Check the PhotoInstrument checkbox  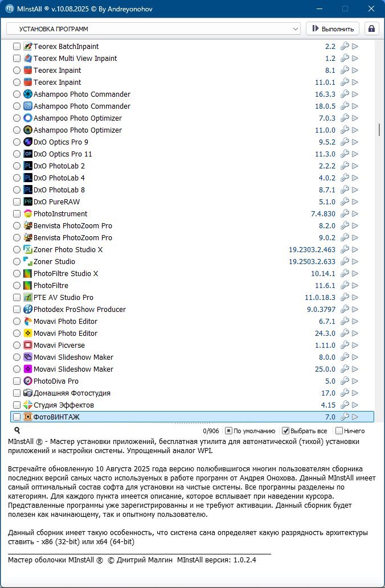[x=17, y=214]
